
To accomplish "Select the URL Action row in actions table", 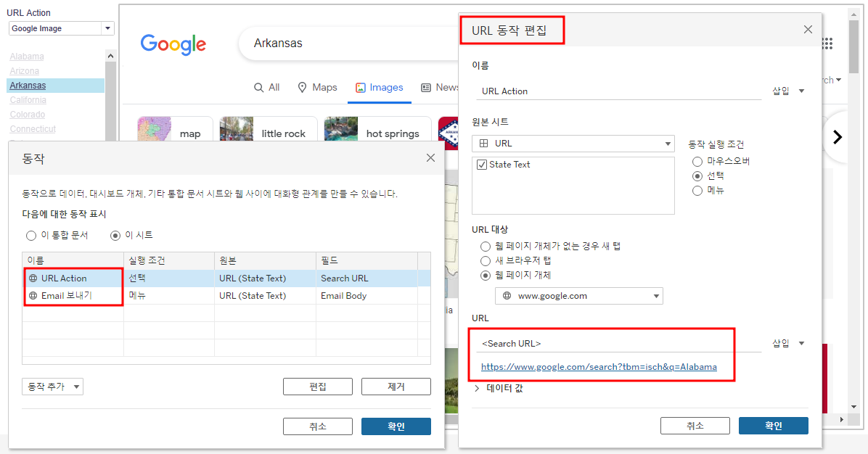I will coord(226,278).
